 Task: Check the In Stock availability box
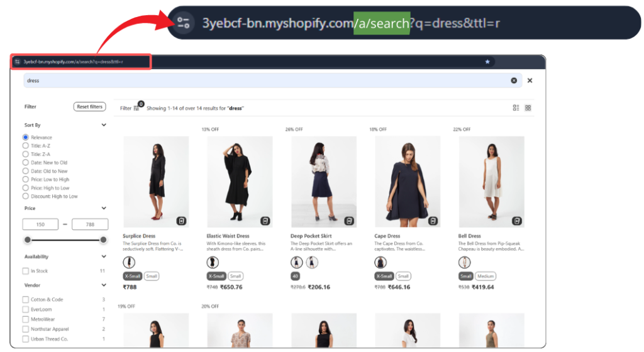(25, 271)
